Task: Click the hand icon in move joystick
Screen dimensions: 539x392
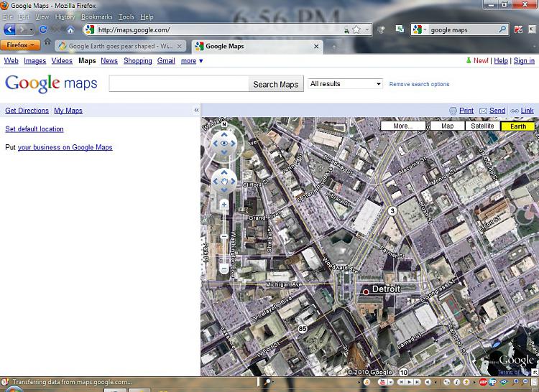Action: (224, 181)
